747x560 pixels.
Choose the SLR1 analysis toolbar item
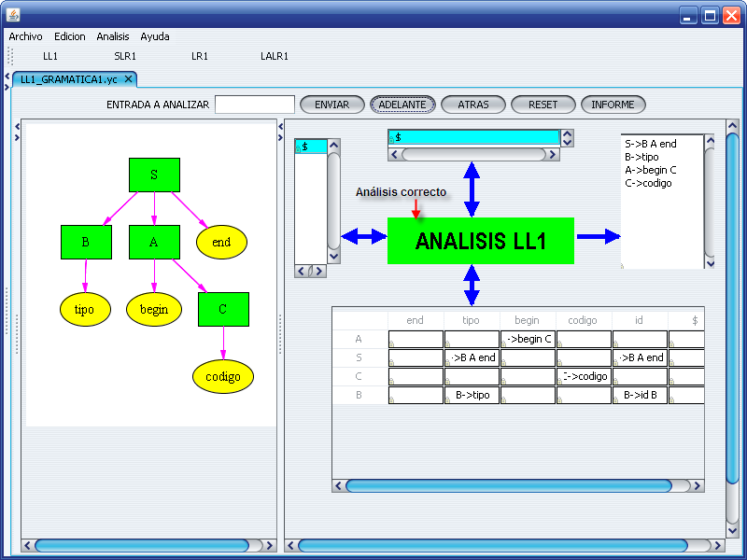click(x=125, y=56)
